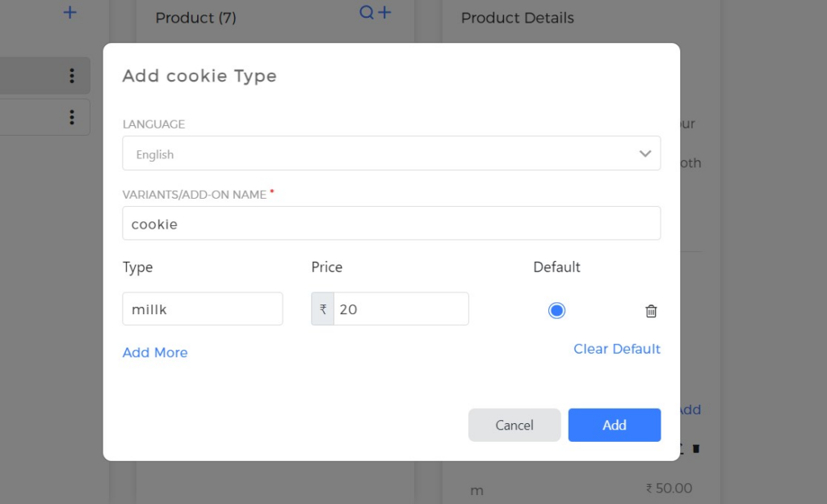
Task: Click Add More to create another type row
Action: (x=155, y=352)
